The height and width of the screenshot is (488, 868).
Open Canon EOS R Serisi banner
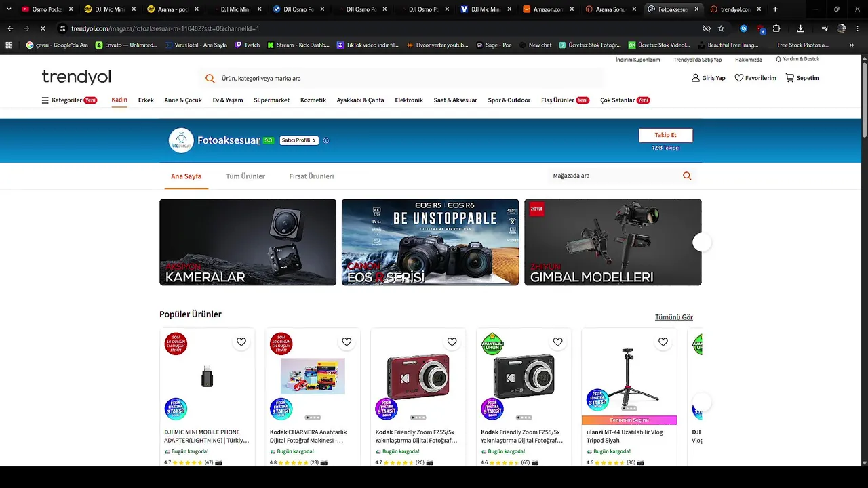pos(430,242)
